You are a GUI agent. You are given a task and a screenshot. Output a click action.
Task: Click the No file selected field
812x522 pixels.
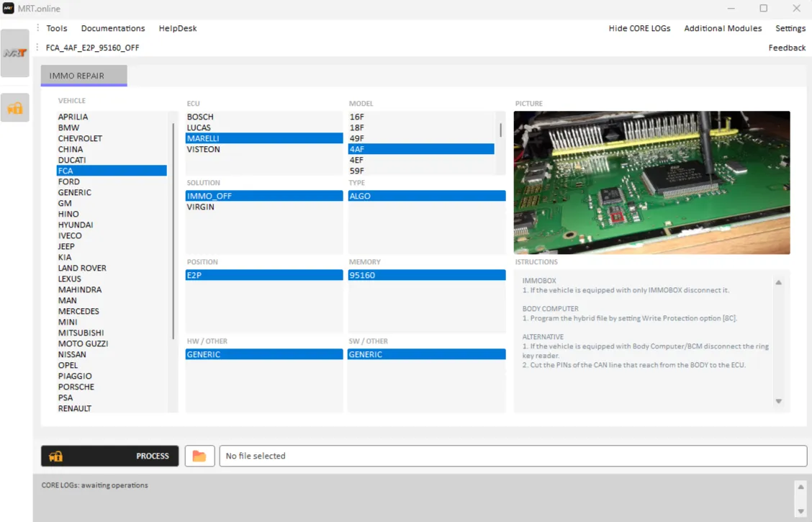513,456
